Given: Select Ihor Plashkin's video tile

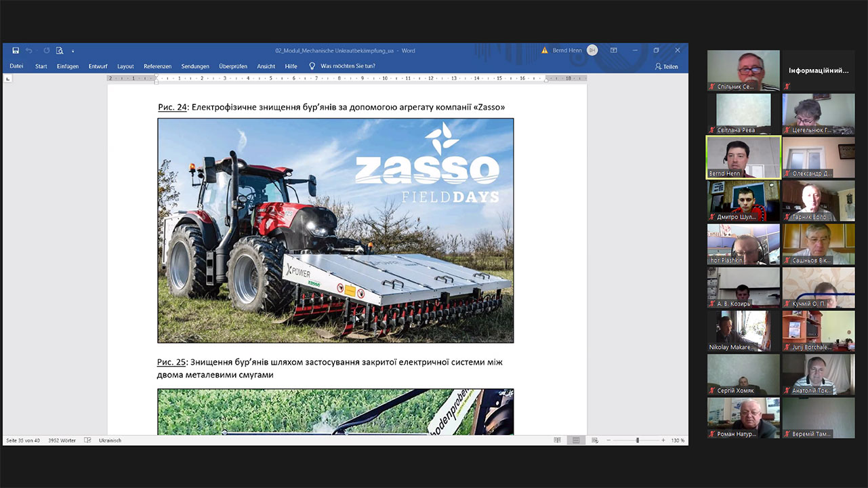Looking at the screenshot, I should (x=743, y=244).
